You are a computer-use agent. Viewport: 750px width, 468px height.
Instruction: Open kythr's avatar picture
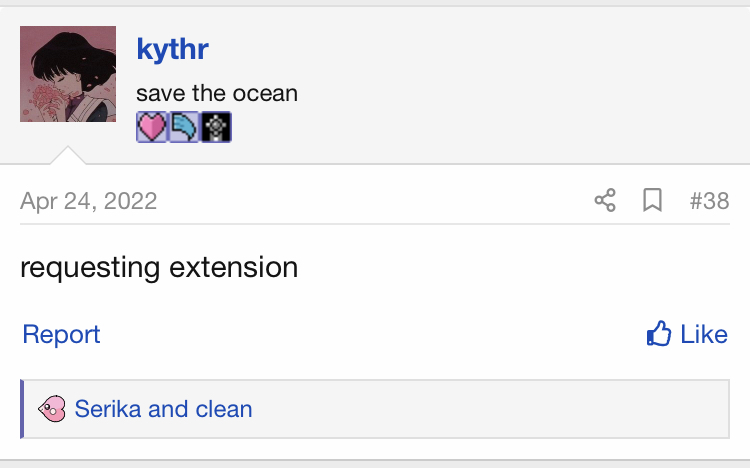click(68, 74)
